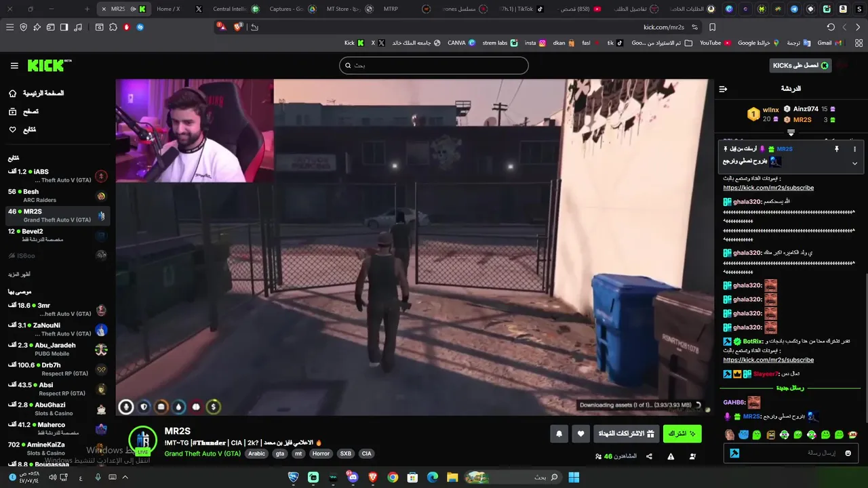Reload the page
Image resolution: width=868 pixels, height=488 pixels.
[831, 27]
